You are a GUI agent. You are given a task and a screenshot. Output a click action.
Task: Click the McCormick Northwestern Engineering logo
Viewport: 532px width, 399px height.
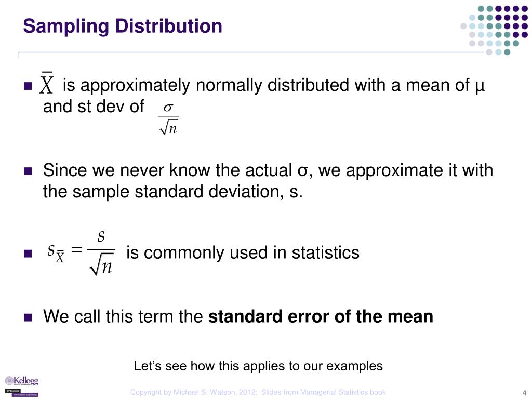(21, 393)
